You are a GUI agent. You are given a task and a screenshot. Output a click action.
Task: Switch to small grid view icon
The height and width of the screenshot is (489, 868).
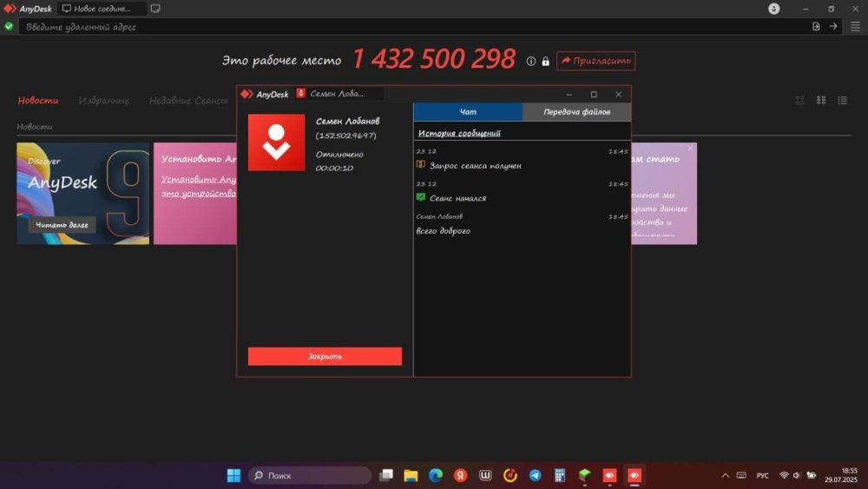click(821, 100)
